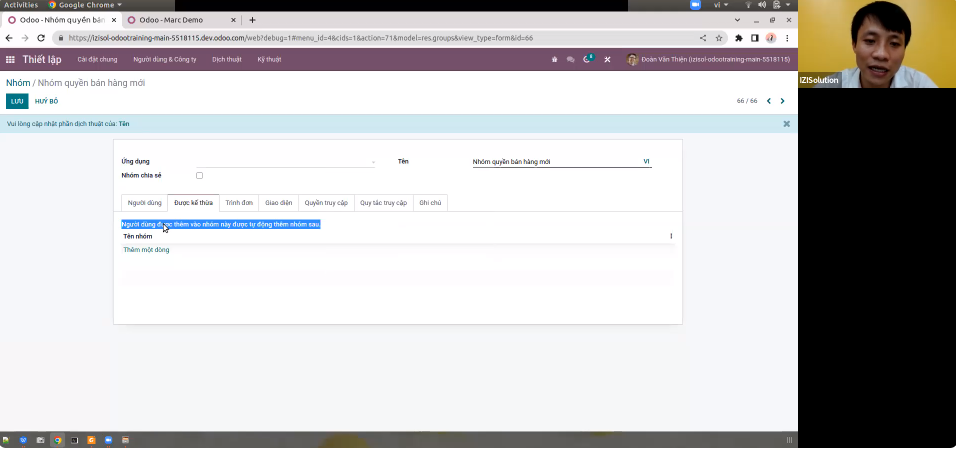Open Zoom from the bottom taskbar
956x449 pixels.
point(109,440)
